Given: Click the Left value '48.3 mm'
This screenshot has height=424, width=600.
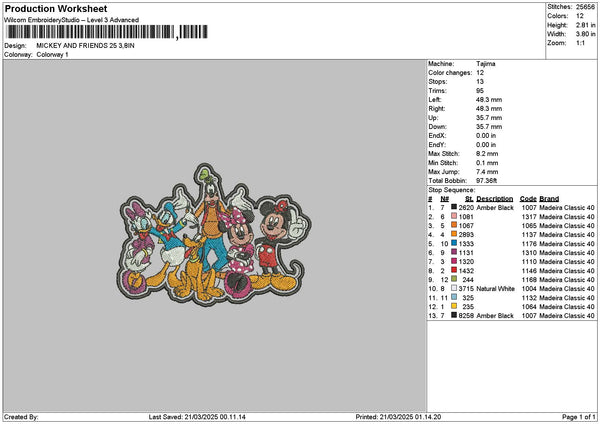Looking at the screenshot, I should pos(489,100).
